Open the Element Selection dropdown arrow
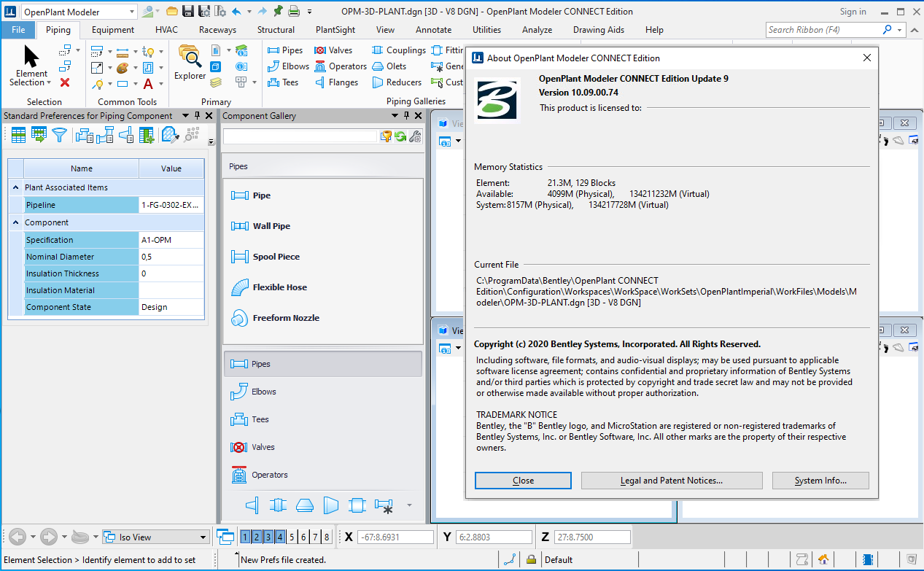The width and height of the screenshot is (924, 571). click(x=49, y=82)
